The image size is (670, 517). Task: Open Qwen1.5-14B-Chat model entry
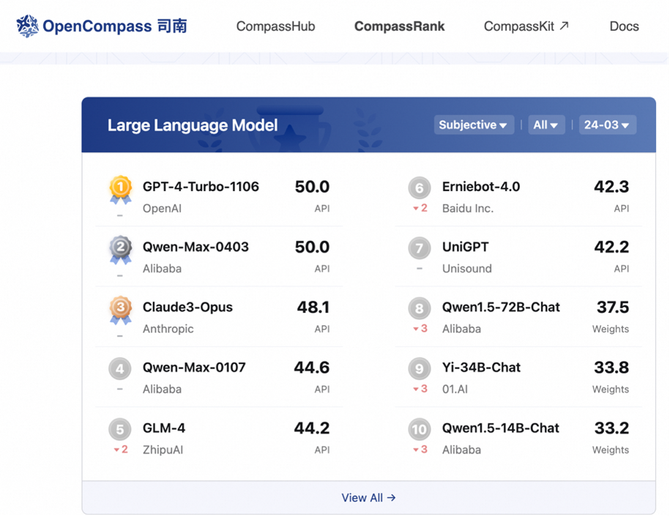click(500, 428)
